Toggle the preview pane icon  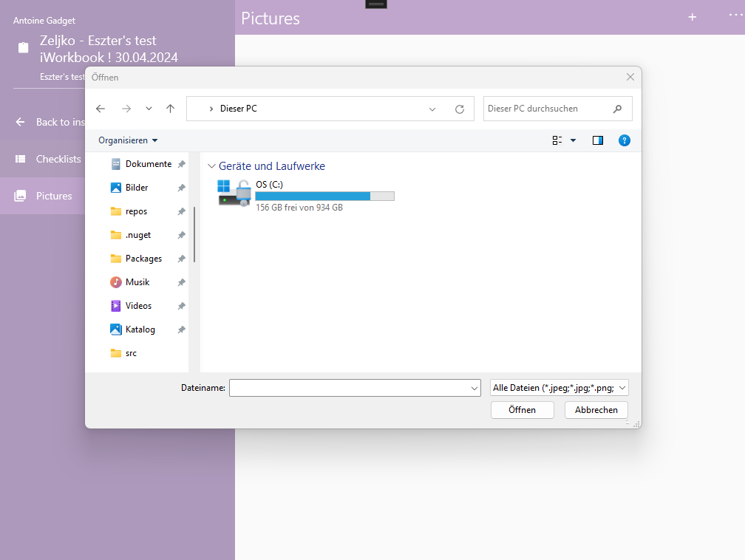point(597,140)
